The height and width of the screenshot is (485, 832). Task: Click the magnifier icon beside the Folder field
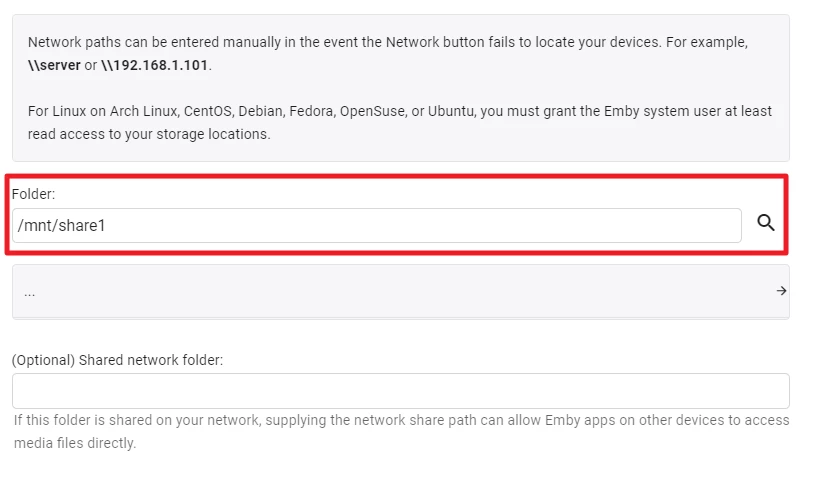click(x=766, y=223)
